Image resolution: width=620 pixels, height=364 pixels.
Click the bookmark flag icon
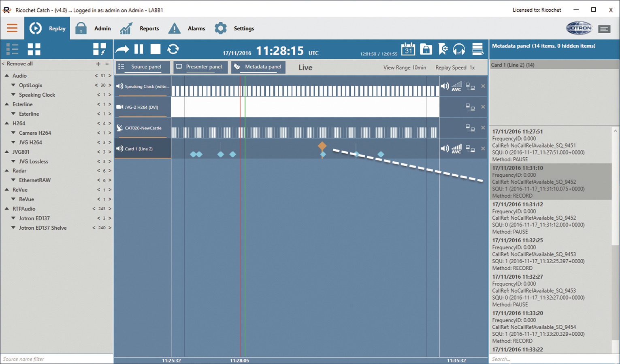pyautogui.click(x=443, y=49)
